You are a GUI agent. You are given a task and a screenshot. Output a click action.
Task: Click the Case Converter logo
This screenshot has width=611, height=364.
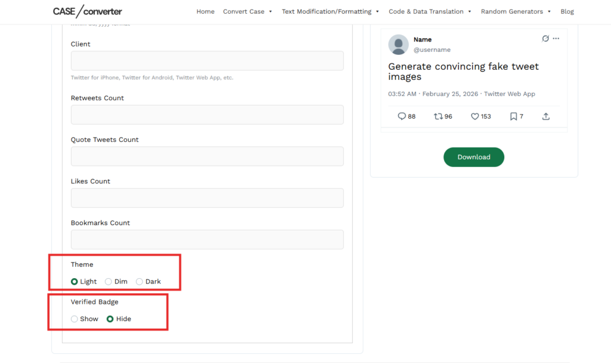pyautogui.click(x=87, y=11)
